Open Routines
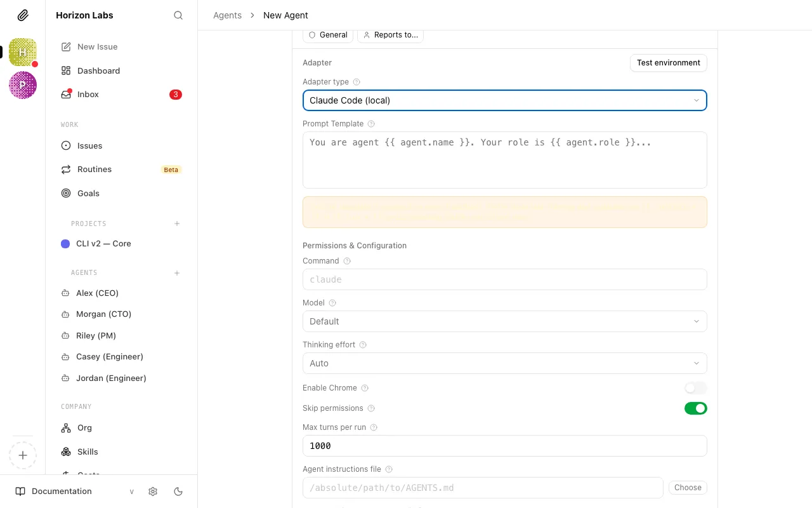This screenshot has height=508, width=812. 121,170
